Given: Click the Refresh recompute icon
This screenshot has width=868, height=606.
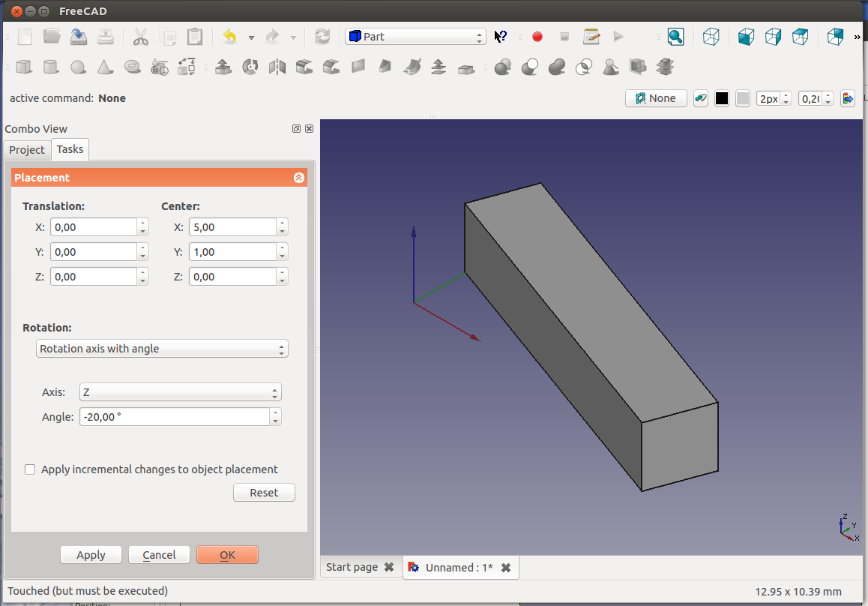Looking at the screenshot, I should coord(322,37).
